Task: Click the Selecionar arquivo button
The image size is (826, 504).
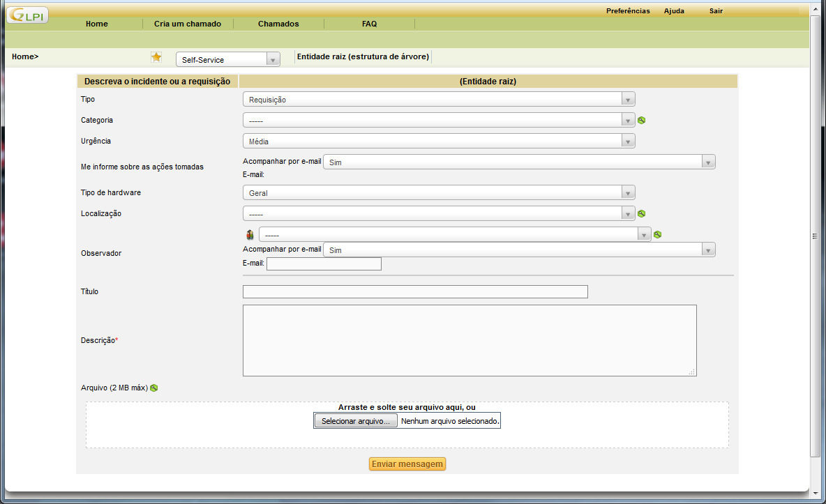Action: tap(356, 421)
